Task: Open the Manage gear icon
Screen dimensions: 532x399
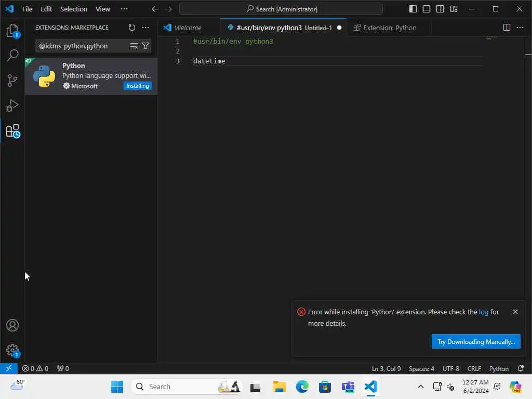Action: click(12, 350)
